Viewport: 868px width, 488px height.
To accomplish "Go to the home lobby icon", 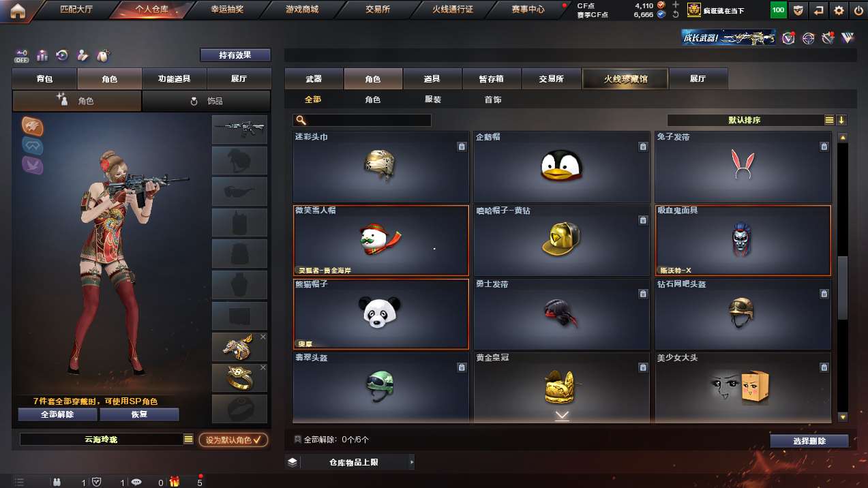I will tap(18, 10).
